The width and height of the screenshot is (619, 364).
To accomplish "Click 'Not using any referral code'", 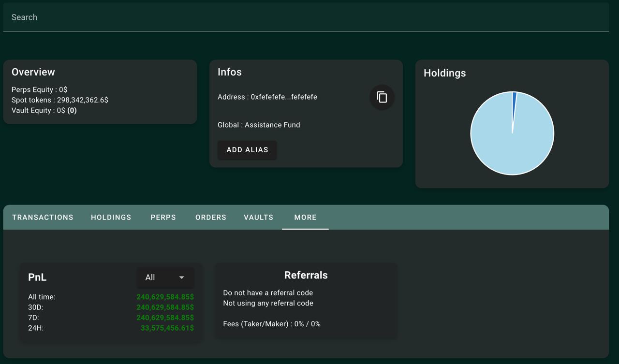I will click(268, 303).
